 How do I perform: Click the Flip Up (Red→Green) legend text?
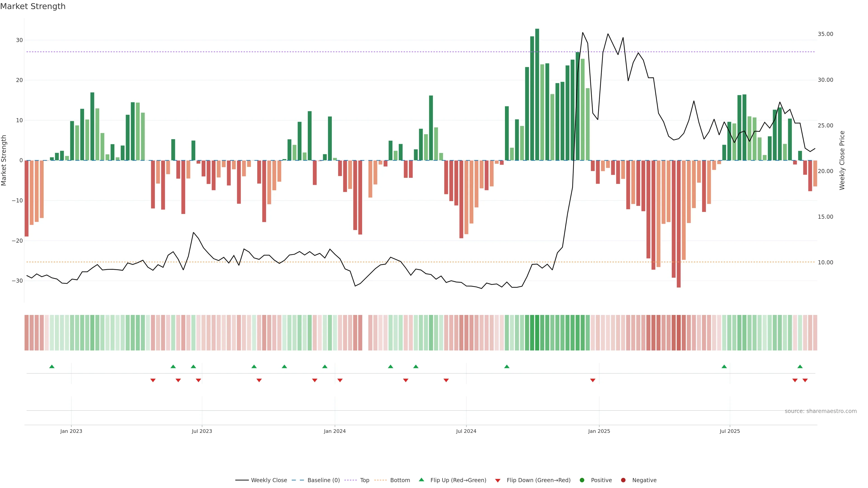tap(458, 480)
